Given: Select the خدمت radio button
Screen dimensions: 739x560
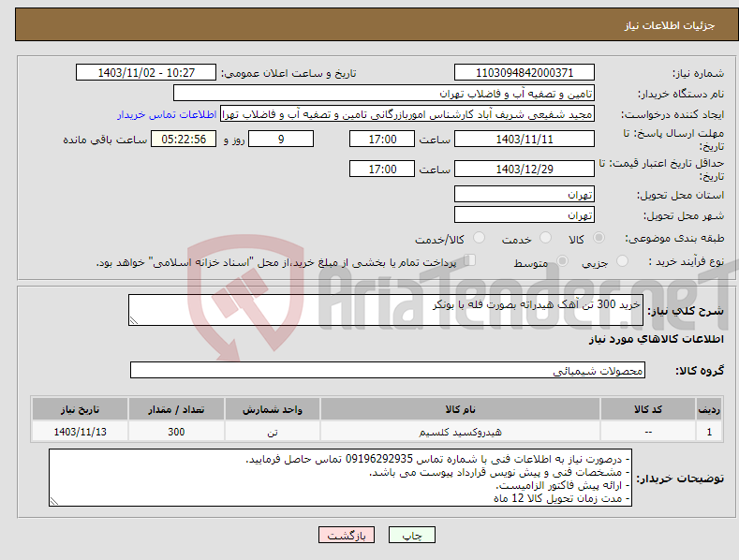Looking at the screenshot, I should click(545, 238).
